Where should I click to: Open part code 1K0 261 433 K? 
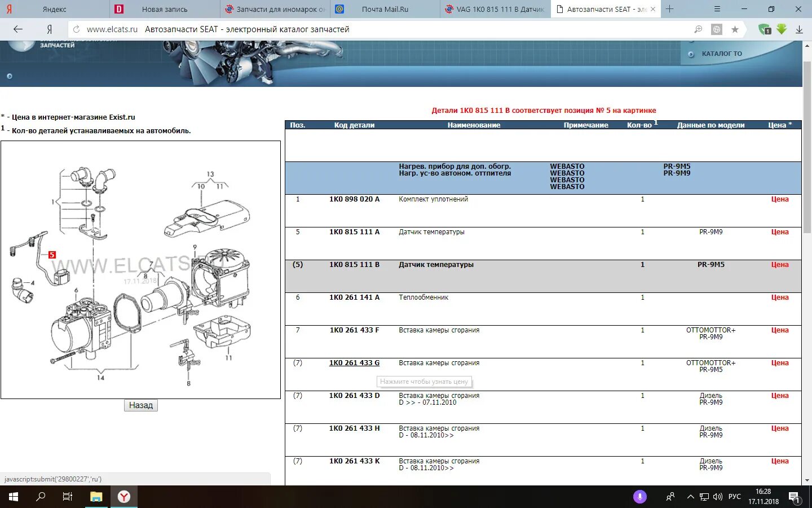pyautogui.click(x=354, y=461)
